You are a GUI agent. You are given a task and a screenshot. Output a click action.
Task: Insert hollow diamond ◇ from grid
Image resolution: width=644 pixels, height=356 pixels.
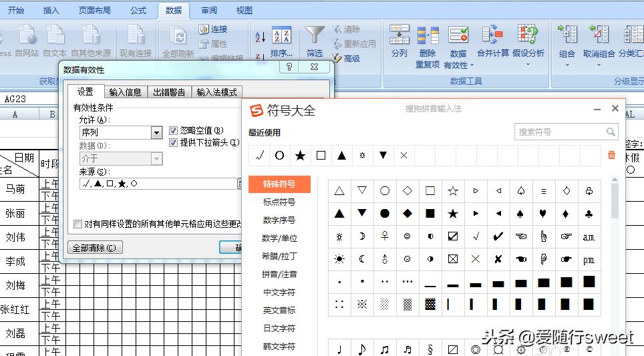(x=408, y=191)
